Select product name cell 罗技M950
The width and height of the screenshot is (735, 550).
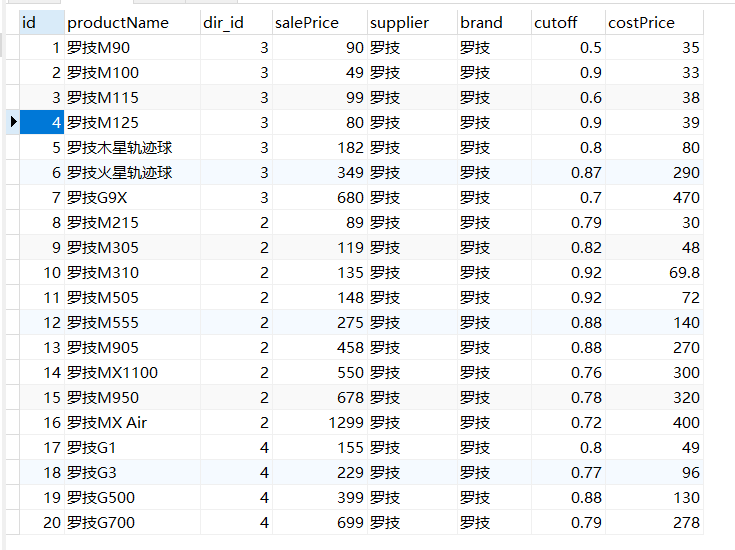click(x=132, y=398)
